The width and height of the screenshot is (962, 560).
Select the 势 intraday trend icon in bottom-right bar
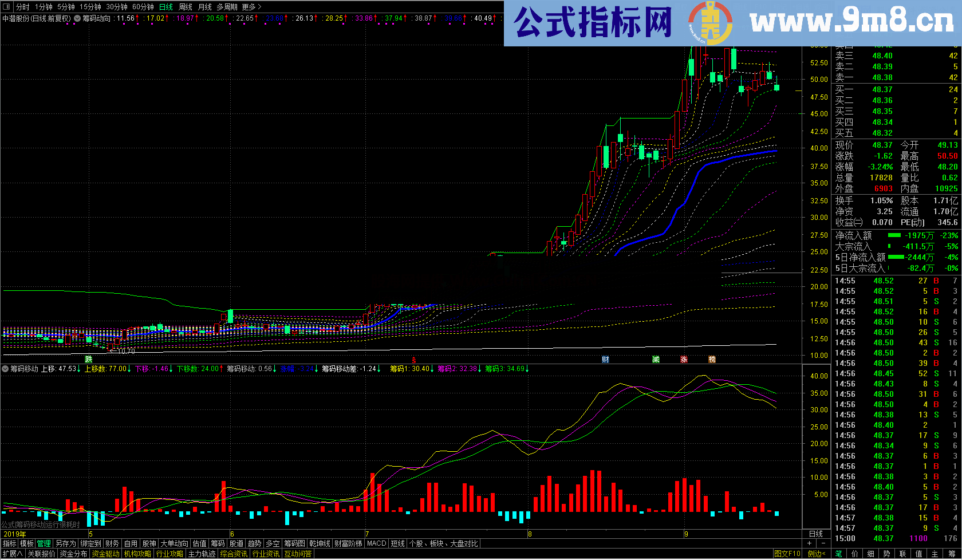886,554
